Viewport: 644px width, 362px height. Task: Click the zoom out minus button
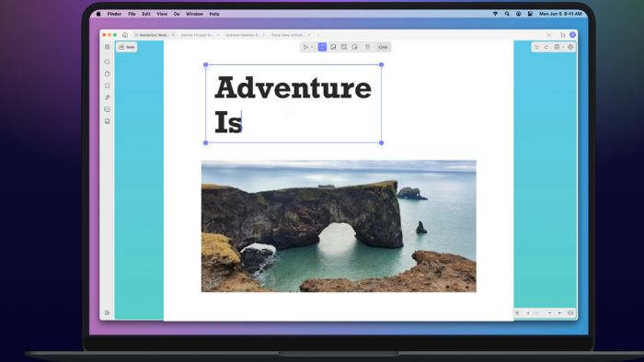(x=549, y=312)
